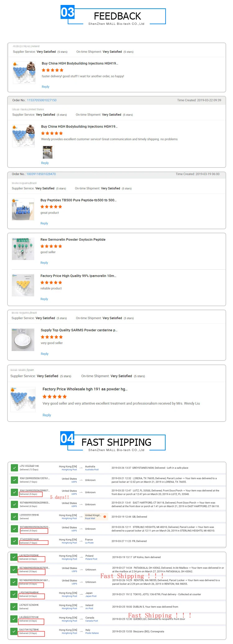The image size is (233, 644).
Task: Open the SARMS powder product image
Action: pyautogui.click(x=23, y=339)
